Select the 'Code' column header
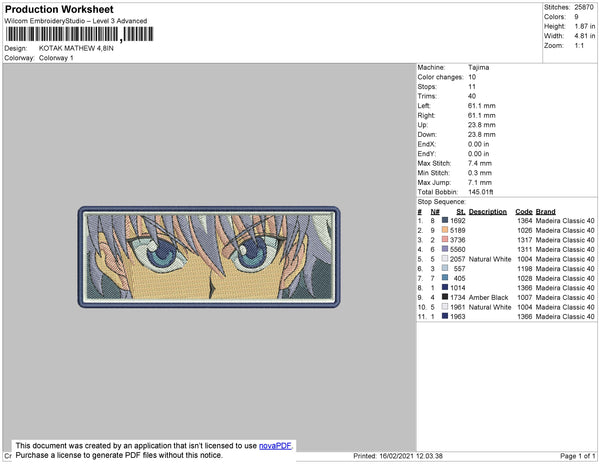This screenshot has height=464, width=600. 524,212
